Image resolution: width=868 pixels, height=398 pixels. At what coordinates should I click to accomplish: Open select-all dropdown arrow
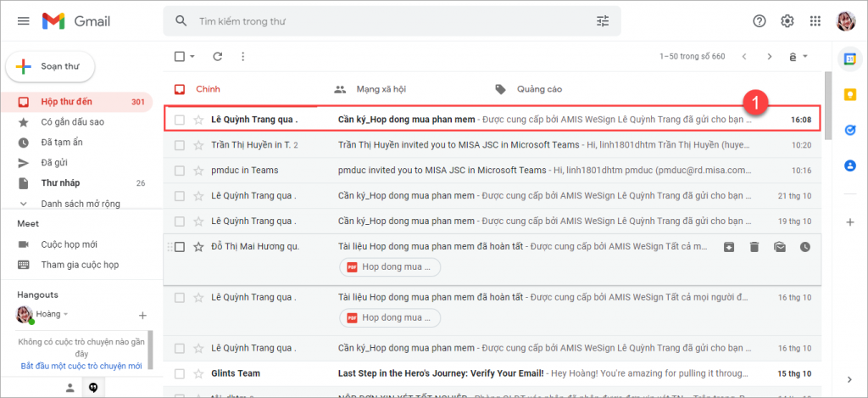[x=192, y=56]
